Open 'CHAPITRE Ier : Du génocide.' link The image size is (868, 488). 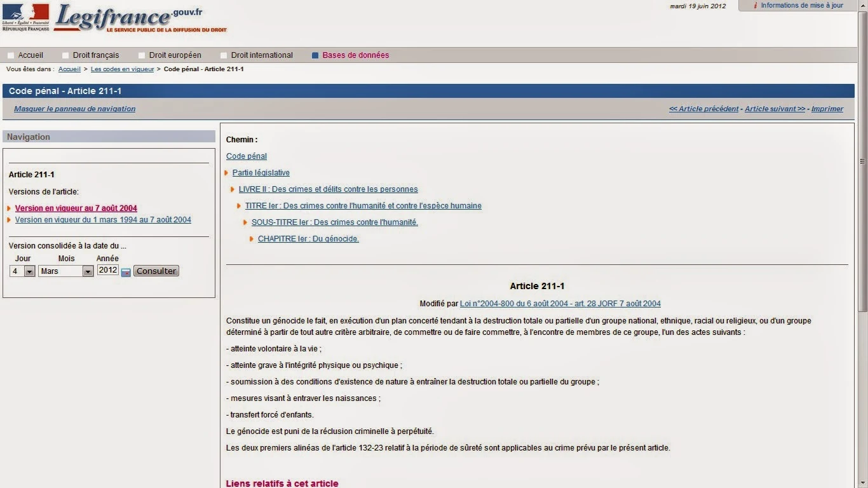click(x=308, y=239)
